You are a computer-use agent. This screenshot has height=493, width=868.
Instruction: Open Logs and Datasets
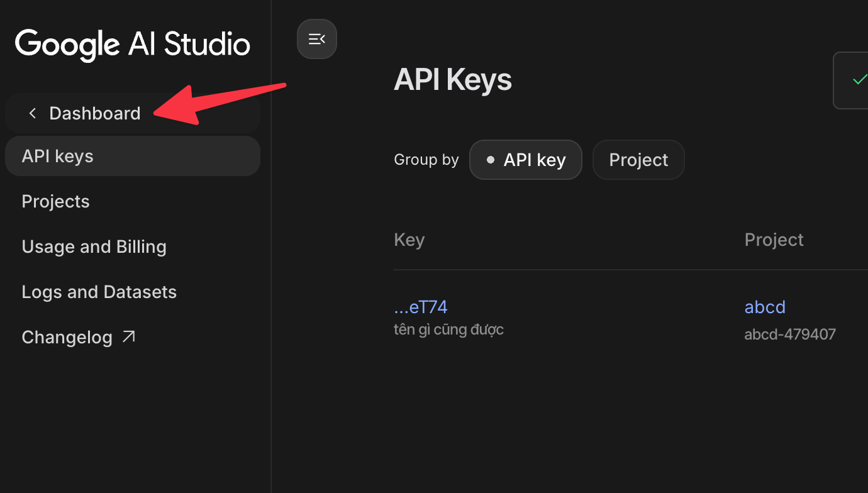(x=99, y=292)
